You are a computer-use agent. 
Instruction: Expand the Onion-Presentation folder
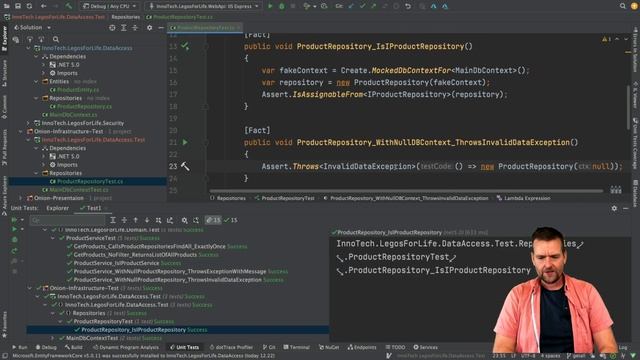pyautogui.click(x=20, y=198)
